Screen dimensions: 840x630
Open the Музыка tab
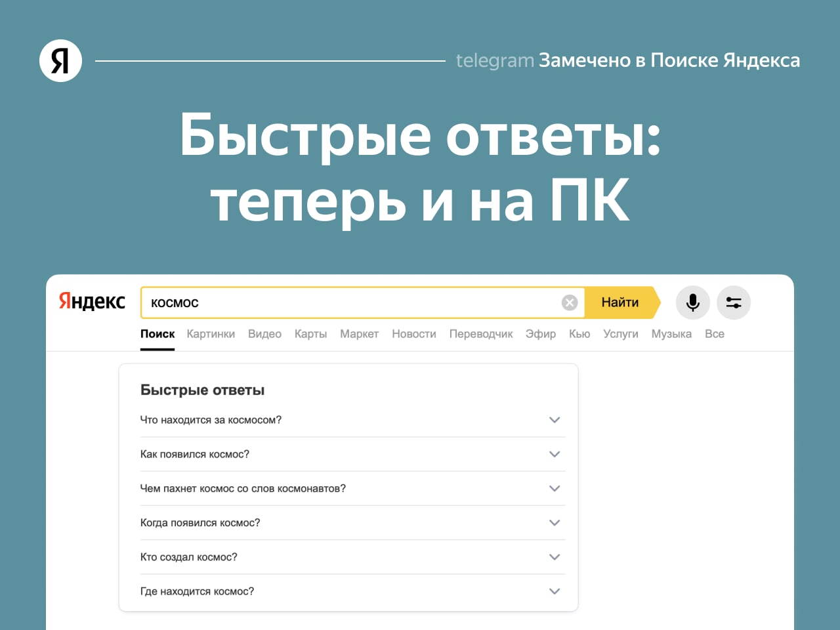coord(671,334)
